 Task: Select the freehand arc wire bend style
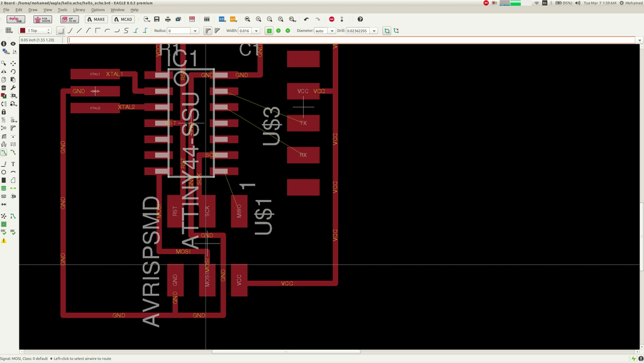point(116,31)
